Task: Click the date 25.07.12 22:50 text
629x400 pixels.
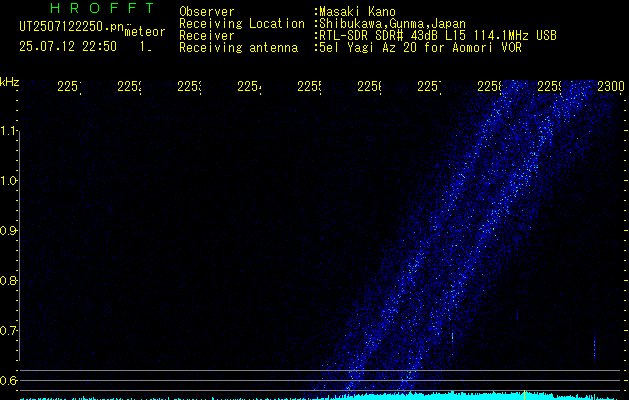Action: point(68,47)
